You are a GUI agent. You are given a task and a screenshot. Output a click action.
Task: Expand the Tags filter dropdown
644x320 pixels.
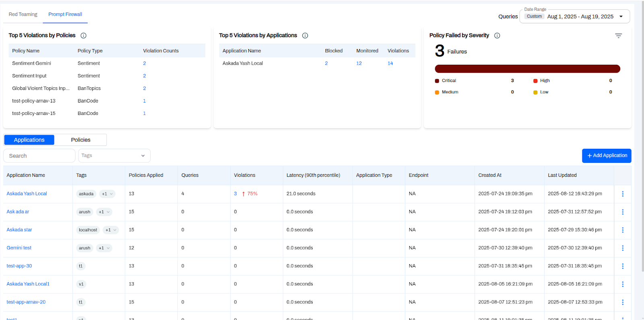pos(114,156)
